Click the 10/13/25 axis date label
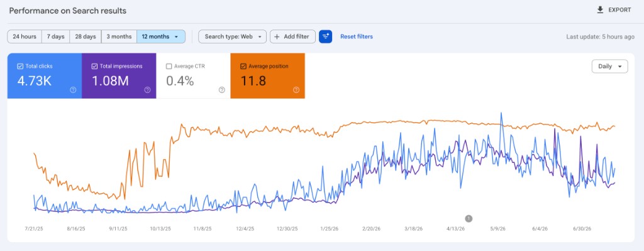Screen dimensions: 644x251 tap(160, 229)
